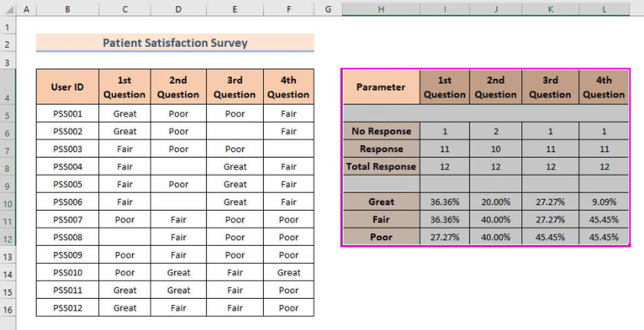Select cell PSS006

(x=68, y=202)
